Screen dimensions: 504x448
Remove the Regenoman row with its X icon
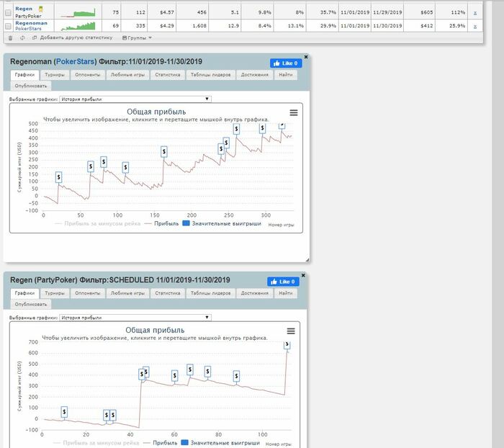pos(475,27)
